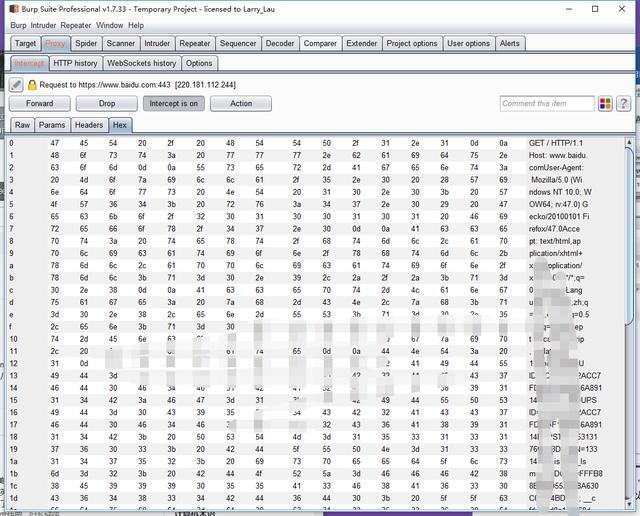This screenshot has width=640, height=516.
Task: Click the 'pt: text/html,ap' ASCII cell
Action: coord(555,241)
